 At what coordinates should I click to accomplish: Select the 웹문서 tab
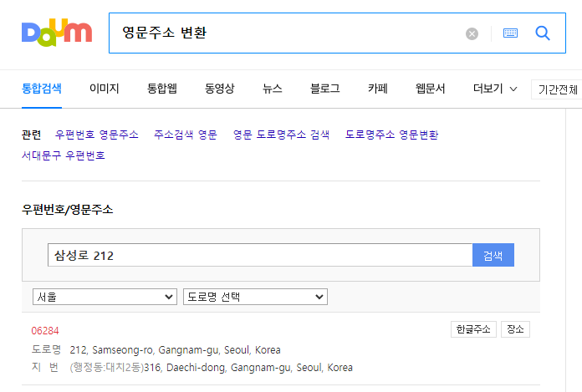tap(430, 89)
